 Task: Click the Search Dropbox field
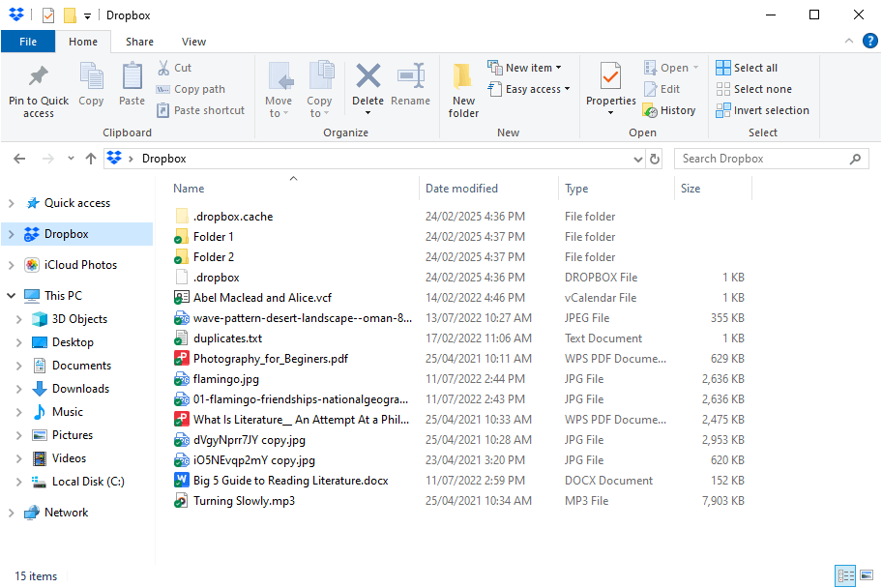tap(770, 159)
